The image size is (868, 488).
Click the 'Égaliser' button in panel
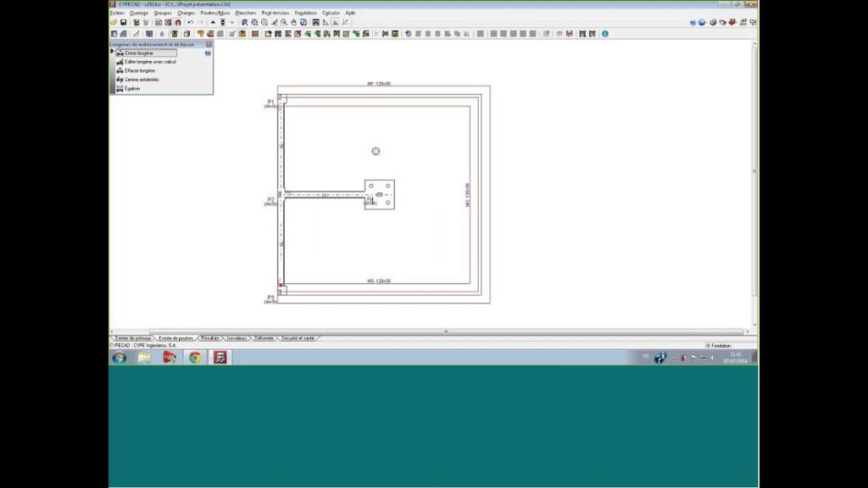point(132,88)
